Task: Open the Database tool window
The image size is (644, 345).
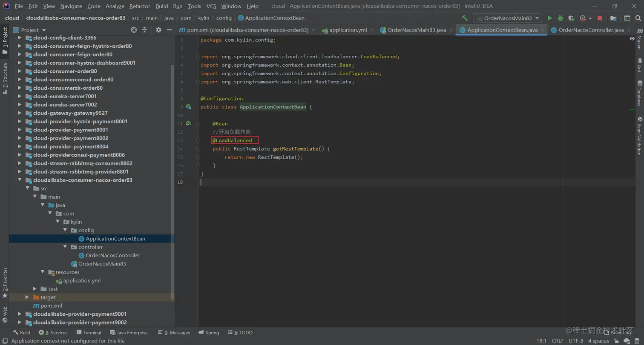Action: 639,93
